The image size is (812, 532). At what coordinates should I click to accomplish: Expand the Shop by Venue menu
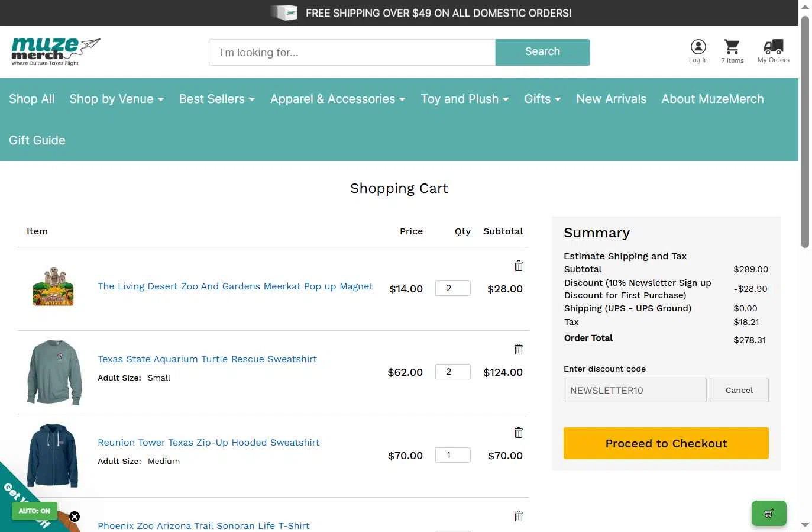tap(117, 99)
